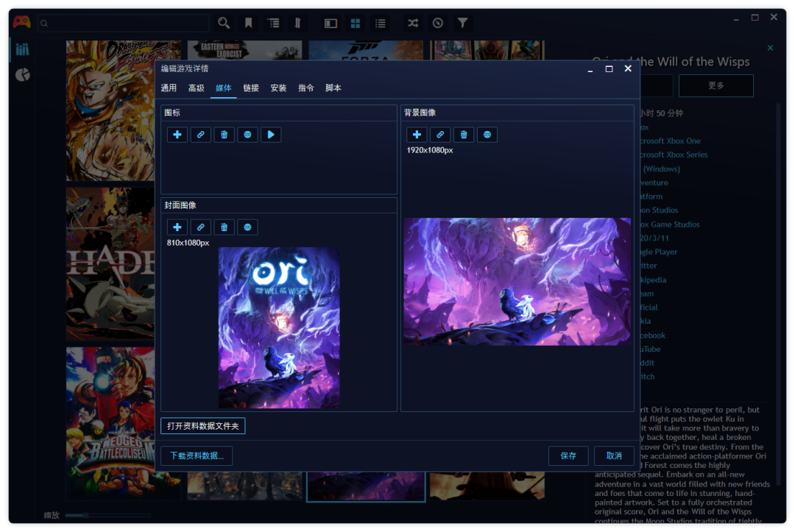Delete the background image with trash button
Screen dimensions: 795x532
[x=464, y=134]
